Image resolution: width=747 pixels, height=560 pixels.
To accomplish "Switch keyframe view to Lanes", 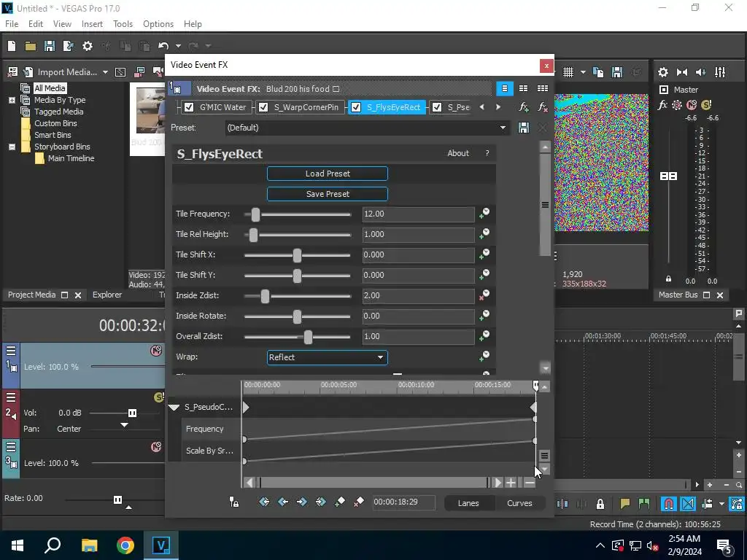I will (468, 503).
